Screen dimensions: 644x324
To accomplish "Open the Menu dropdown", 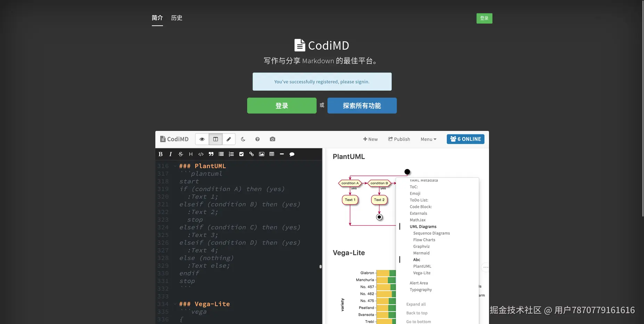I will click(x=429, y=139).
